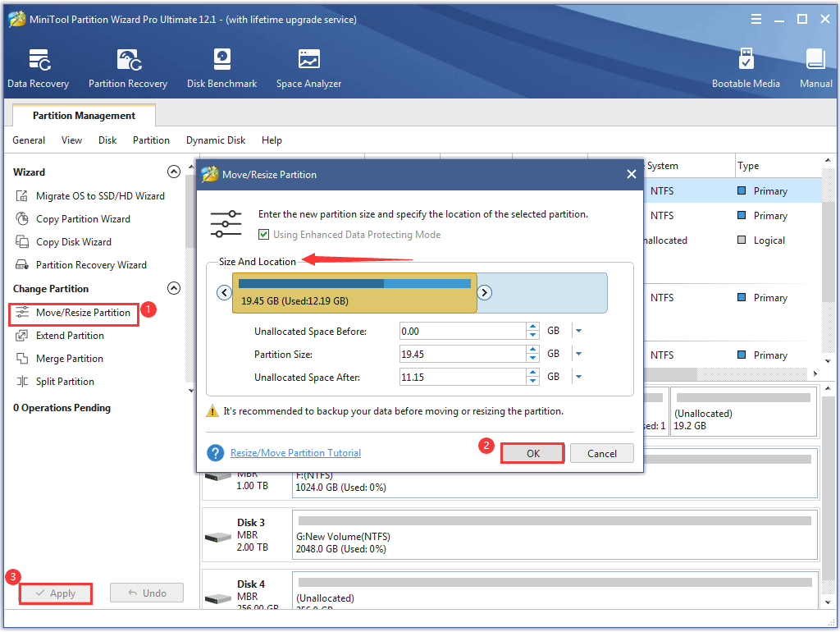Toggle Using Enhanced Data Protecting Mode checkbox
Screen dimensions: 840x632
pyautogui.click(x=263, y=235)
